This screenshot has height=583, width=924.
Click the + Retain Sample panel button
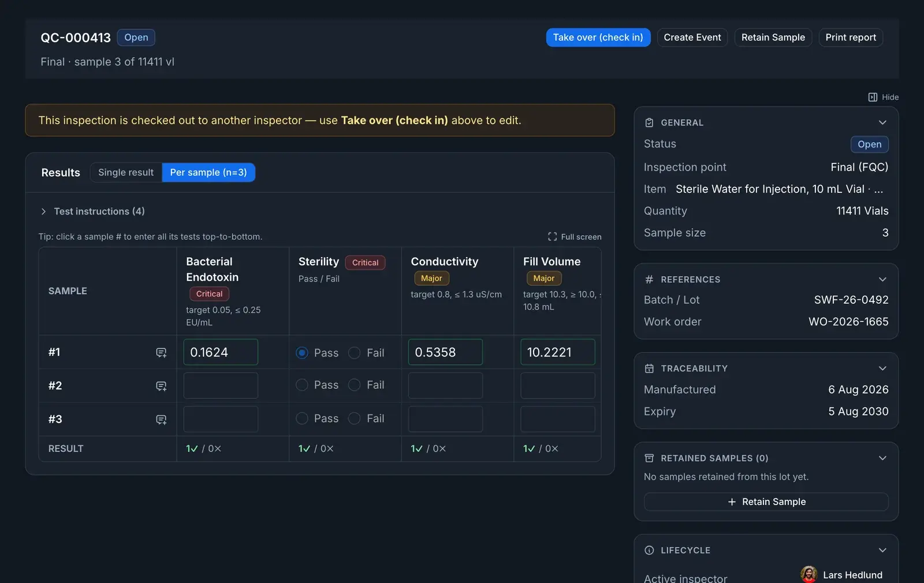[766, 502]
